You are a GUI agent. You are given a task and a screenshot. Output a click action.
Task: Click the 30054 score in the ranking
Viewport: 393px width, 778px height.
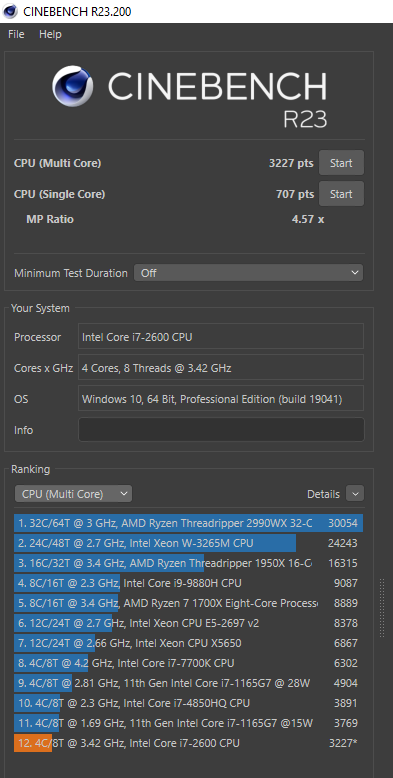(x=342, y=523)
